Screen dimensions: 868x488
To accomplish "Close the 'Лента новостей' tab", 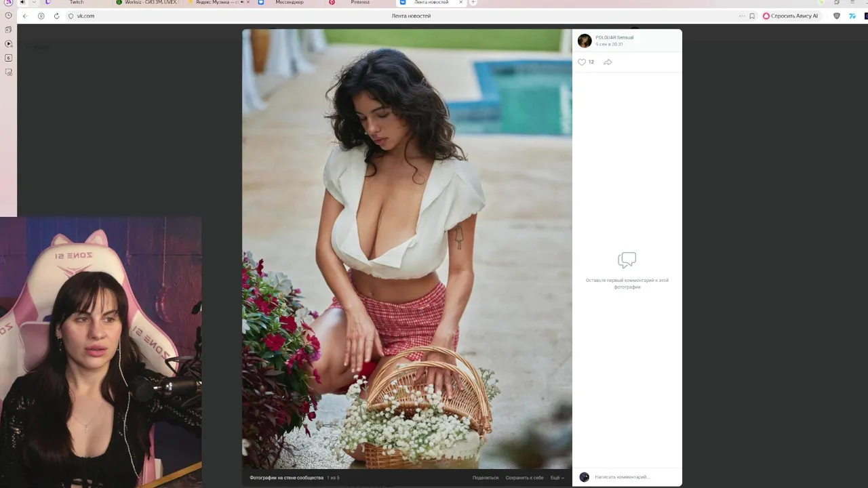I will pos(461,3).
